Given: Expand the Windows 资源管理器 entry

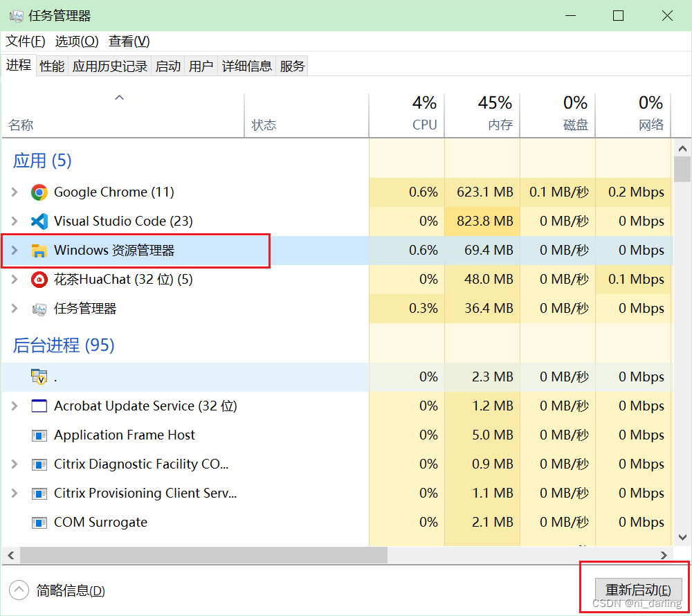Looking at the screenshot, I should tap(15, 250).
